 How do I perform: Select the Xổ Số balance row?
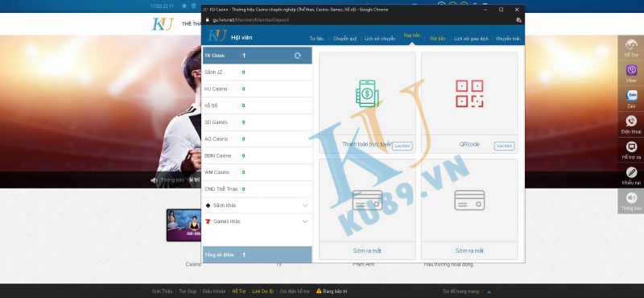click(257, 106)
